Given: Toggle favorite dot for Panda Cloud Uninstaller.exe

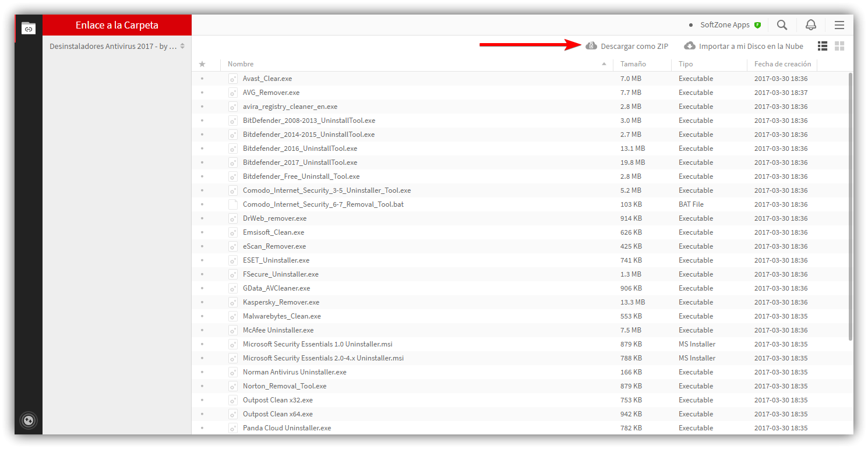Looking at the screenshot, I should coord(202,428).
